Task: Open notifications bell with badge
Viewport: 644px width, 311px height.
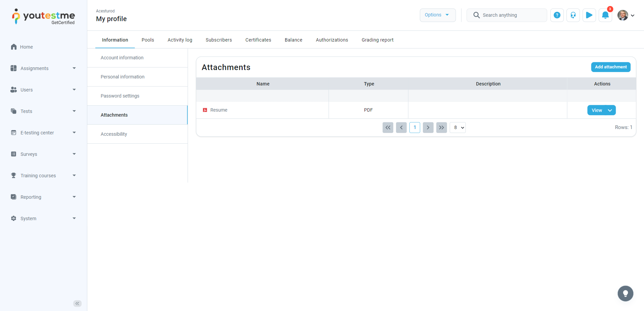Action: click(x=605, y=15)
